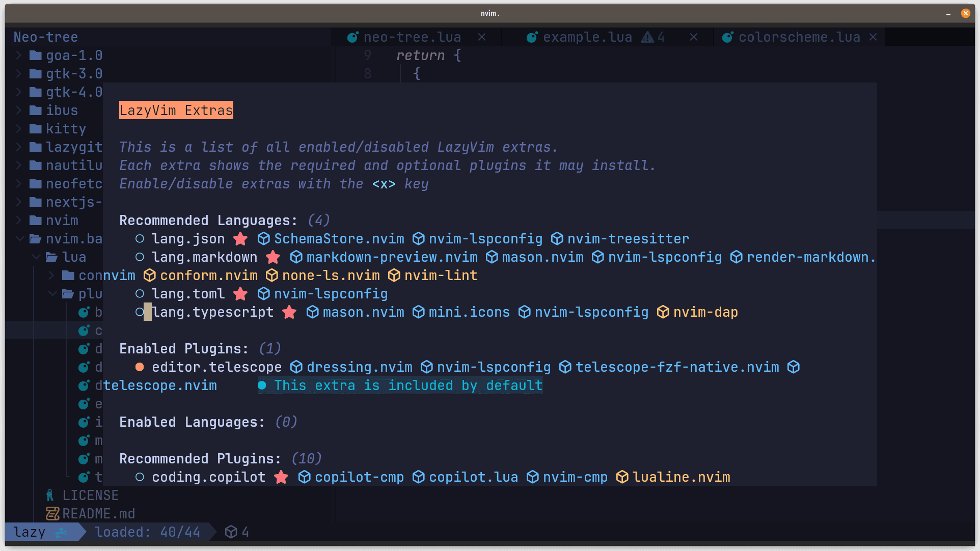The width and height of the screenshot is (980, 551).
Task: Click the SchemaStore.nvim plugin name
Action: (339, 239)
